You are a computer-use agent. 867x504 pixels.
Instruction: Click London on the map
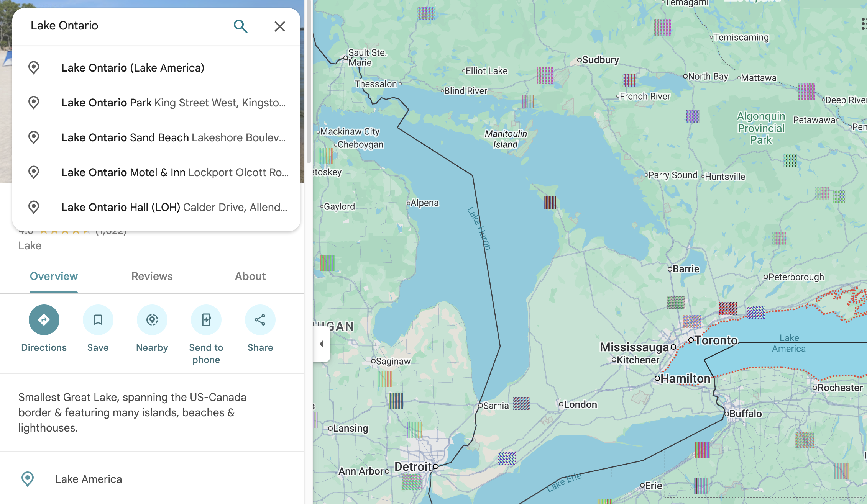tap(580, 404)
